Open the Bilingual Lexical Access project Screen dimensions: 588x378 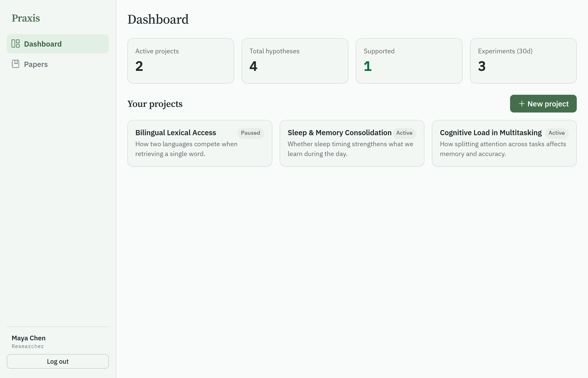coord(200,143)
